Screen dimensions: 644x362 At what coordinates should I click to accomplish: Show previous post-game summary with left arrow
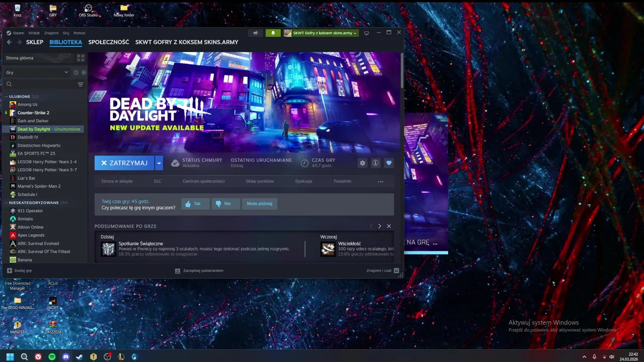(x=371, y=226)
